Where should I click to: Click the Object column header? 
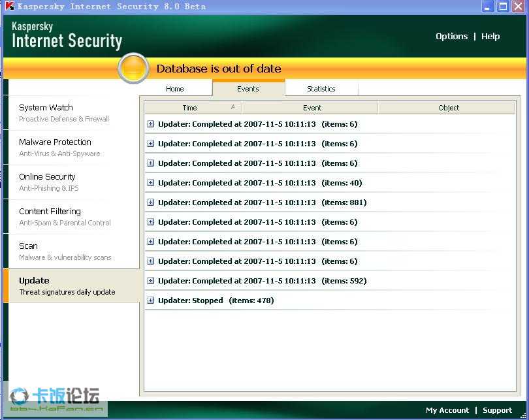point(447,108)
